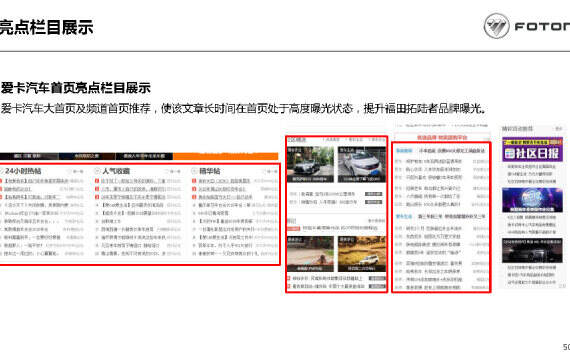Select the subtitle 爱卡汽车首页亮点栏目展示
The width and height of the screenshot is (570, 360).
coord(76,88)
